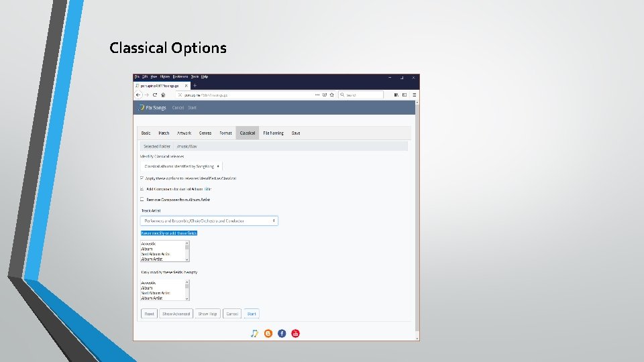Switch to the Artwork tab

184,133
